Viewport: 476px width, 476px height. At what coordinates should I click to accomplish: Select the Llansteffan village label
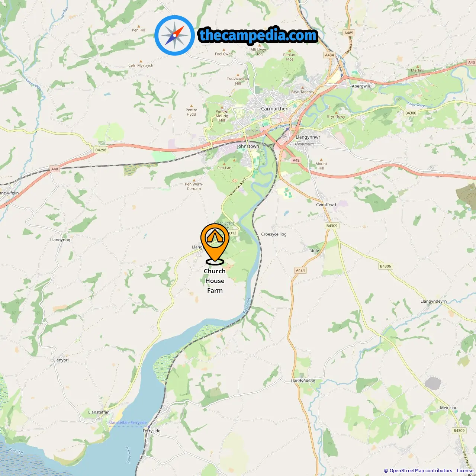(99, 412)
